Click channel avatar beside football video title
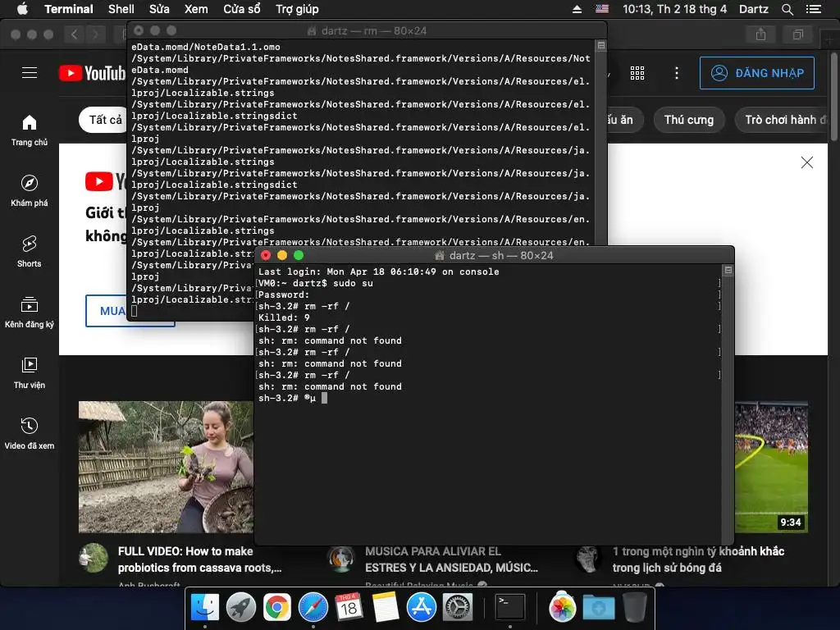Viewport: 840px width, 630px height. coord(588,559)
